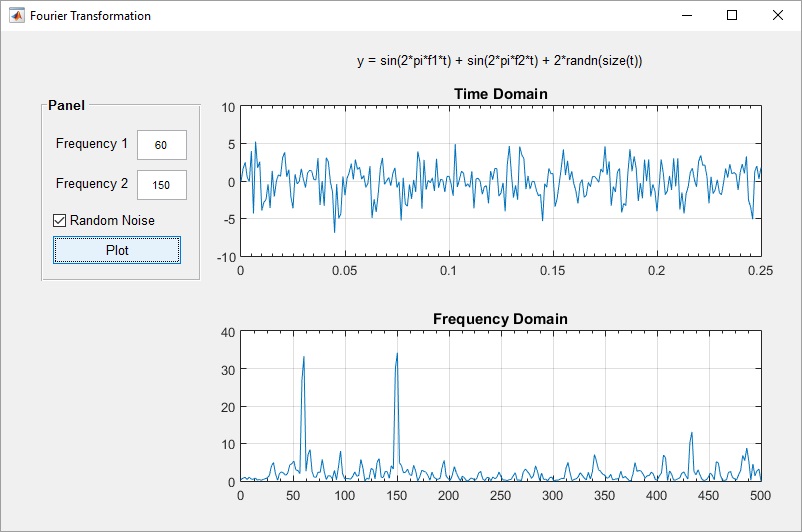Click the Frequency 1 input box
The width and height of the screenshot is (802, 532).
click(x=161, y=145)
